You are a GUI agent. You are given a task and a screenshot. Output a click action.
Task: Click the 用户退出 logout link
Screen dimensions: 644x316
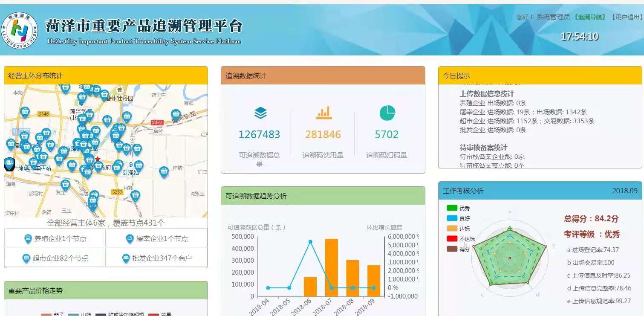click(x=626, y=17)
